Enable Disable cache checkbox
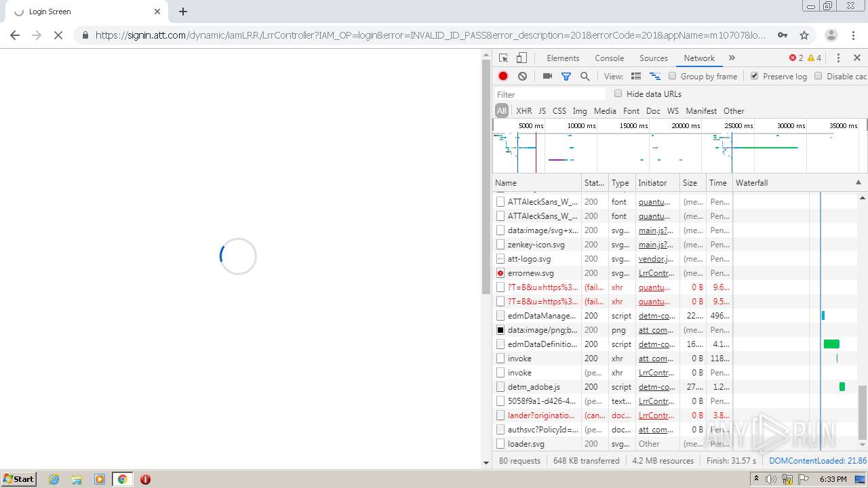Screen dimensions: 868x488 818,76
